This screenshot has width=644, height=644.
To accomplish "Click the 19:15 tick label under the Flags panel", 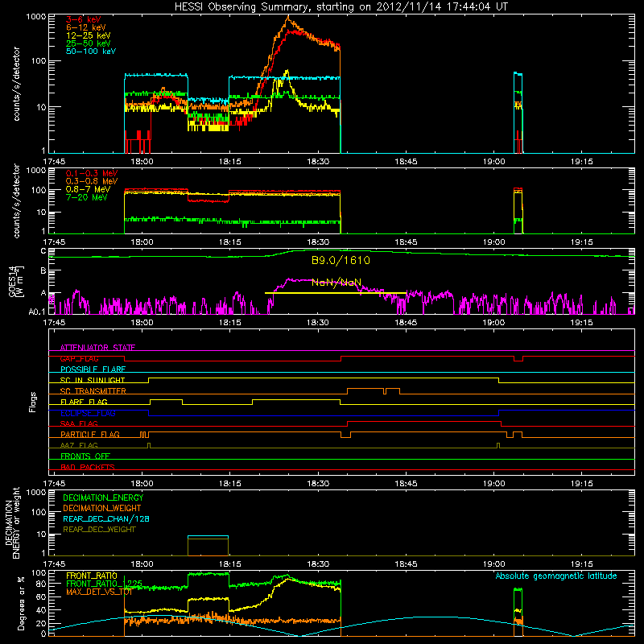I will tap(581, 484).
